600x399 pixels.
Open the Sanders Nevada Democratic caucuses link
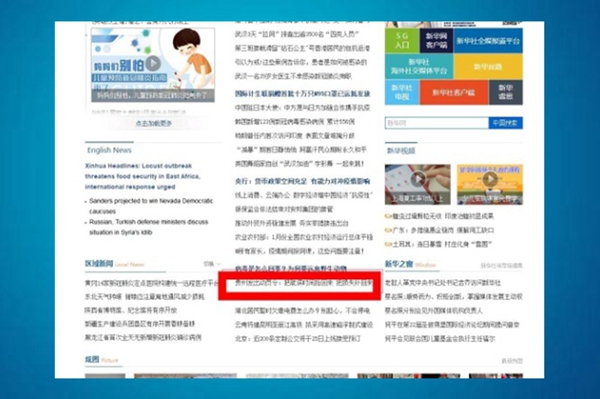pos(151,206)
